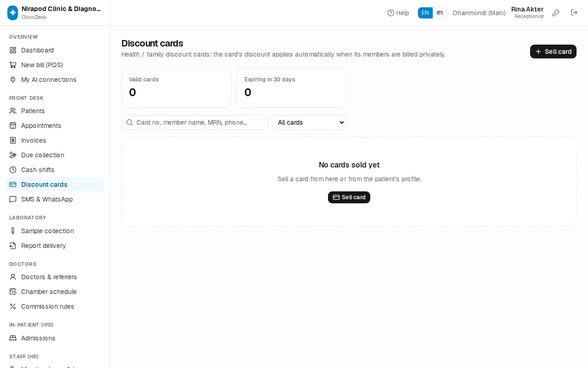This screenshot has height=368, width=588.
Task: Go to Sample collection
Action: coord(55,231)
